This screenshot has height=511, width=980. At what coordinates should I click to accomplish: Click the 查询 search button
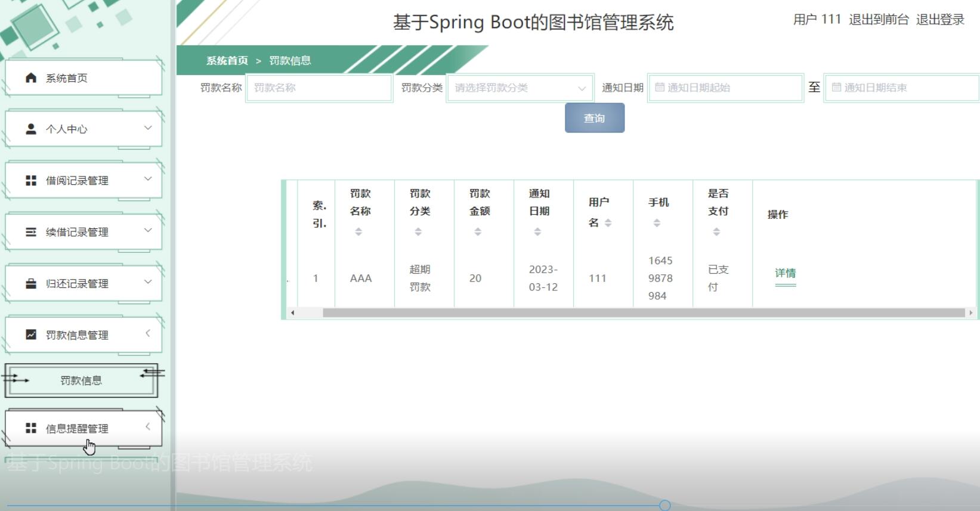coord(595,118)
